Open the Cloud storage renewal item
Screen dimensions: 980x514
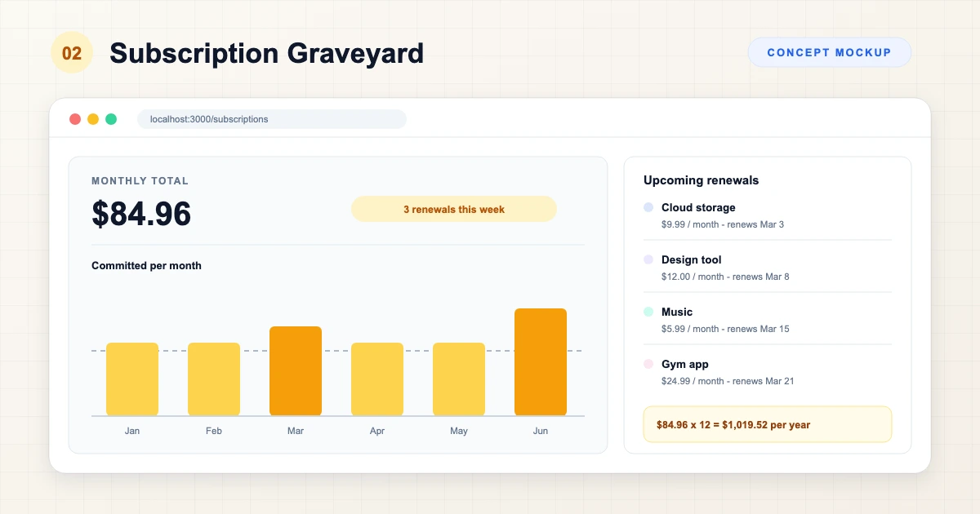click(x=768, y=215)
